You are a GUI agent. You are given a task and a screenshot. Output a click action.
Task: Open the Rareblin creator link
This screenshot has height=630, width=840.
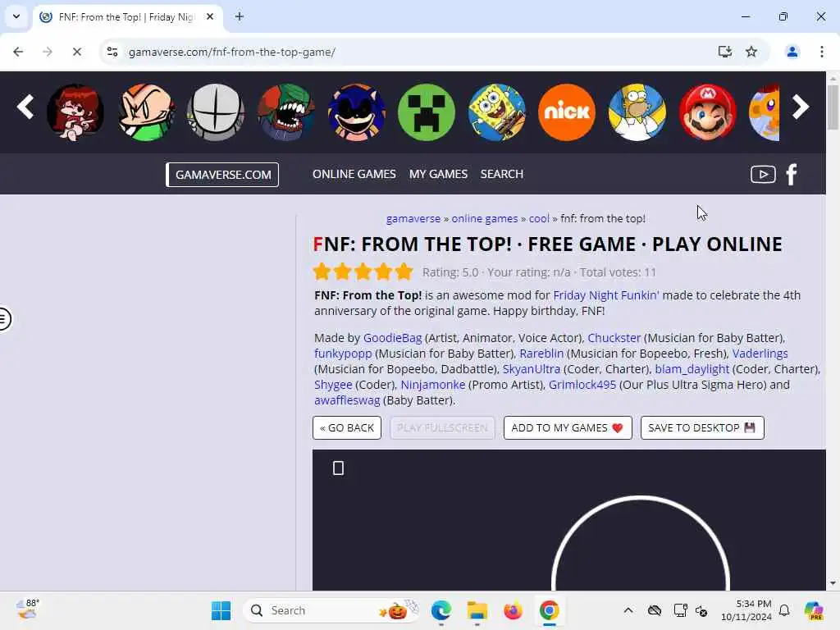click(541, 354)
